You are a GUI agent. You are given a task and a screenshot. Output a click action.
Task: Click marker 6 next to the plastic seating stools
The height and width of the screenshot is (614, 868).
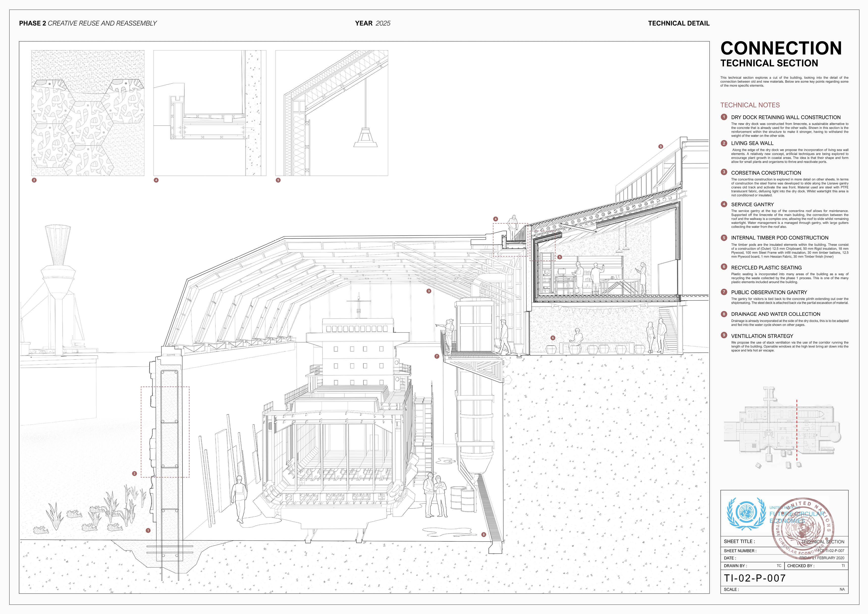click(x=553, y=338)
